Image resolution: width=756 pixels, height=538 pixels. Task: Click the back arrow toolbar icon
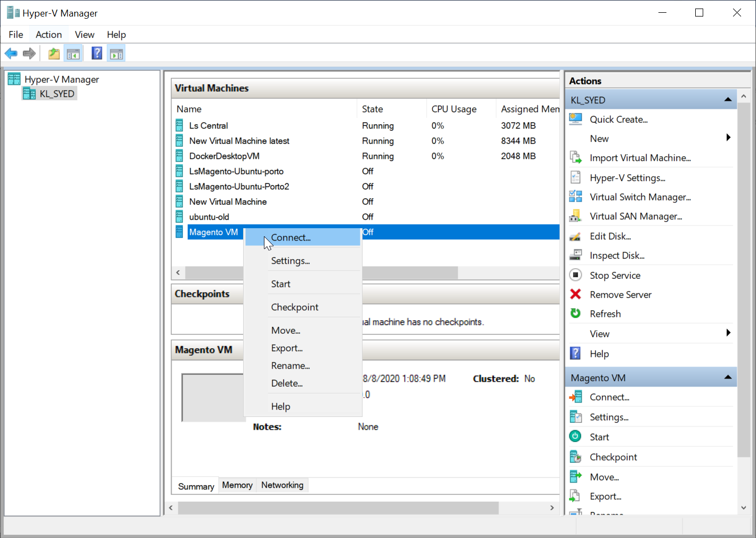coord(11,53)
